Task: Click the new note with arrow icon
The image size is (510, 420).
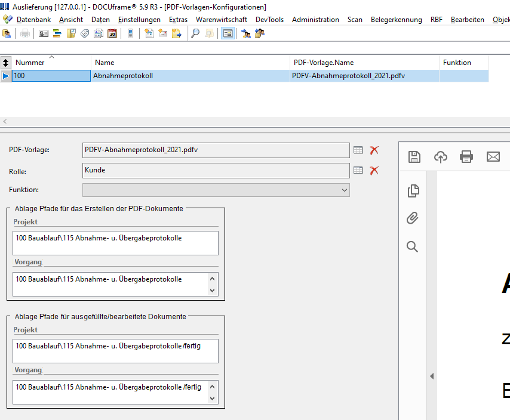Action: click(177, 33)
